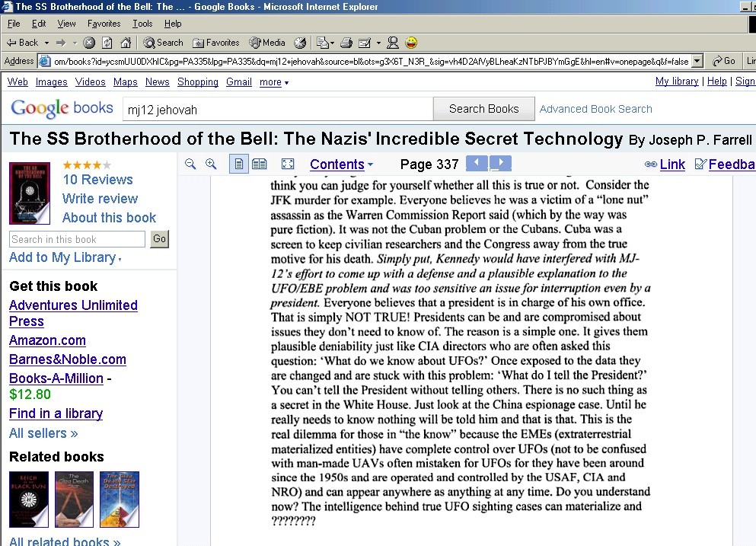This screenshot has width=756, height=546.
Task: Open My library link
Action: point(677,81)
